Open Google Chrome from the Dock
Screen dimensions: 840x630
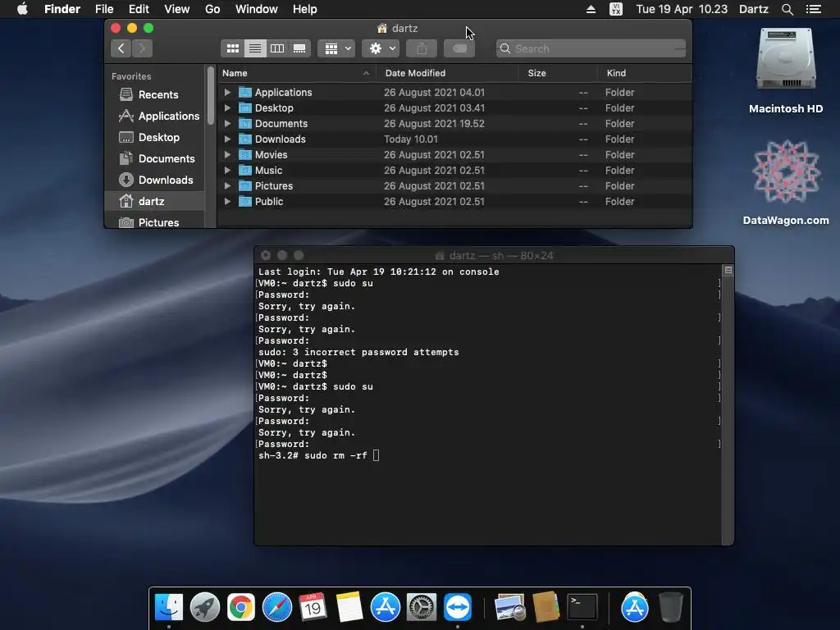point(241,607)
